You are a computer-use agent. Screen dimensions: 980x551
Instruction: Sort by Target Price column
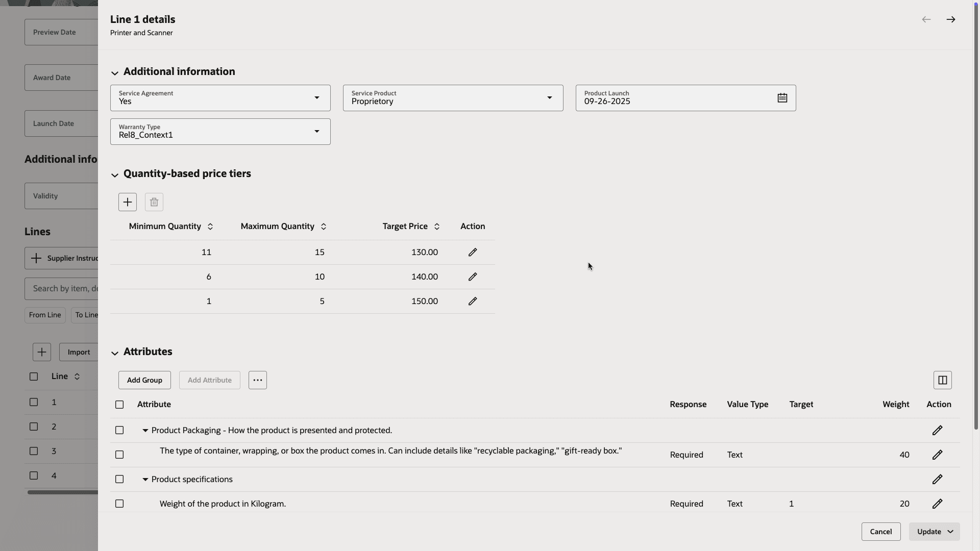(x=437, y=227)
